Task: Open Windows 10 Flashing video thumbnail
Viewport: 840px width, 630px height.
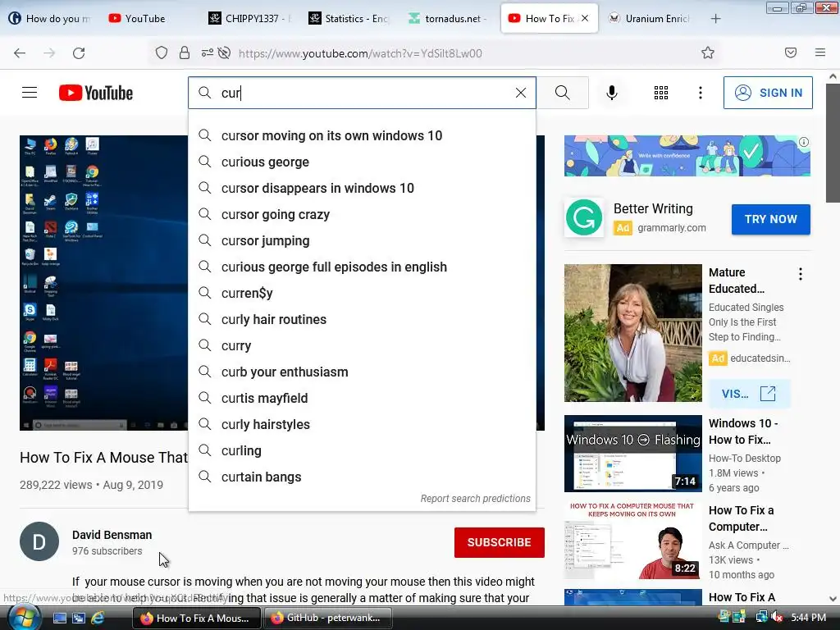Action: point(633,453)
